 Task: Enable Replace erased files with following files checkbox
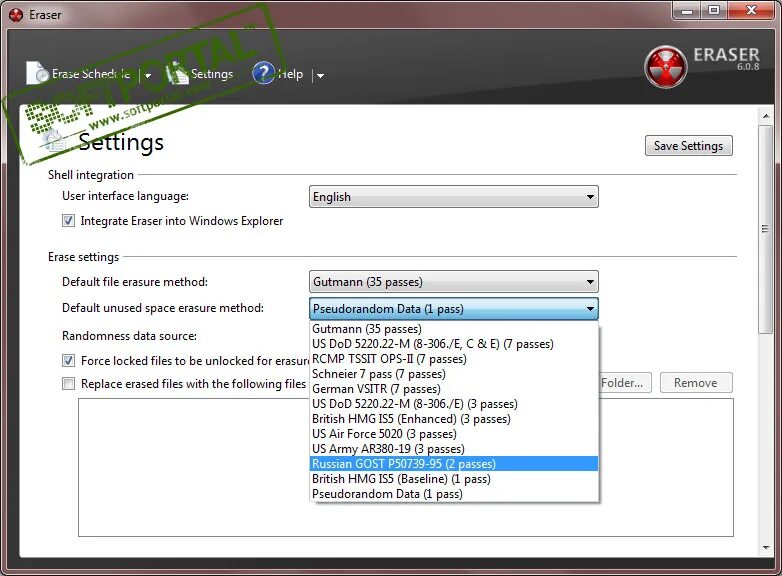click(x=68, y=384)
